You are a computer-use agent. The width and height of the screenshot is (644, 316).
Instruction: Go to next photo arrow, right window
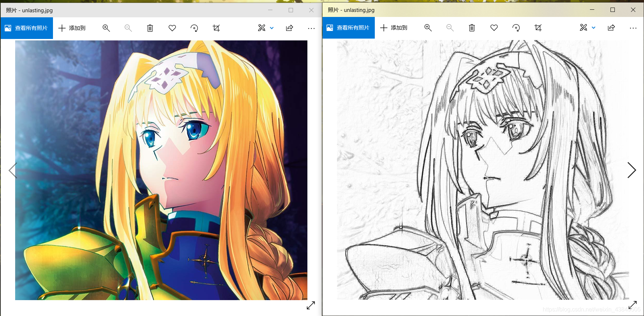pos(631,170)
